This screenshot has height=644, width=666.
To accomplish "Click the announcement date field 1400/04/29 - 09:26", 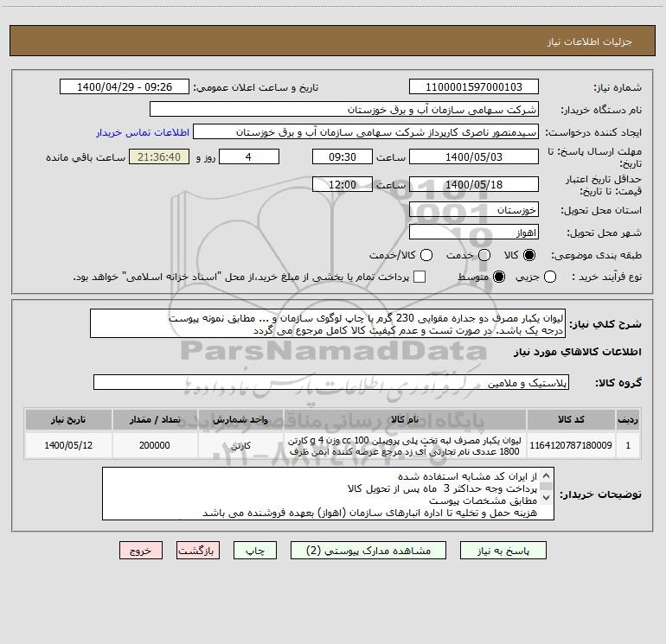I will [125, 87].
